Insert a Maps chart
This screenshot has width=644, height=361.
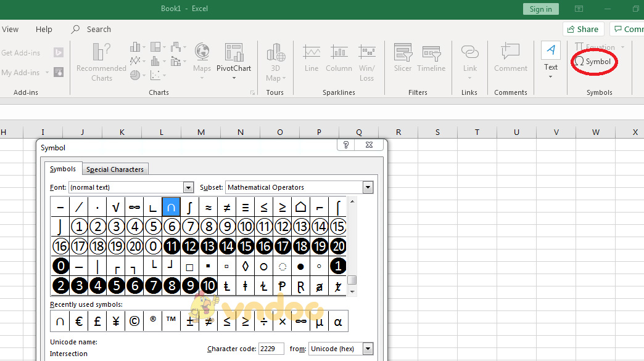[202, 60]
